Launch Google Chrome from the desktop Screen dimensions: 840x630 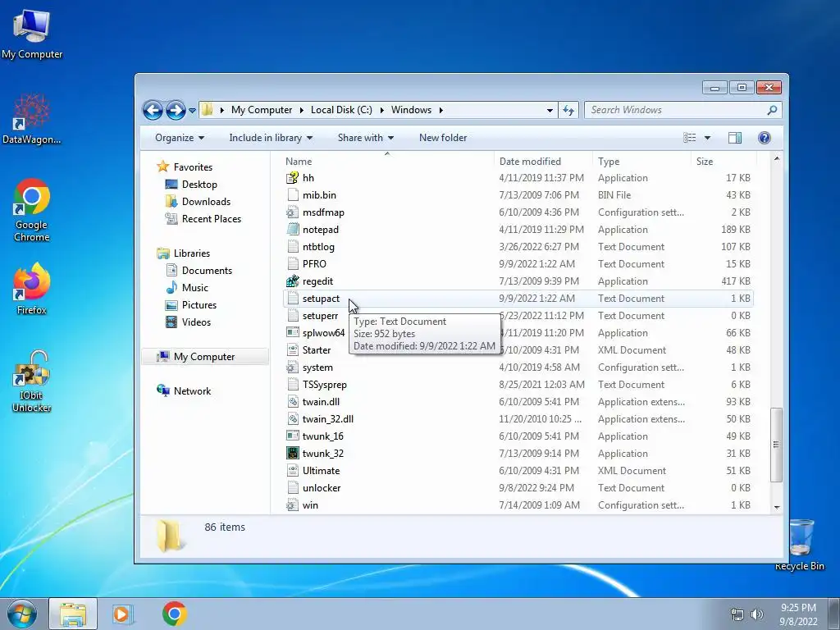click(x=32, y=210)
